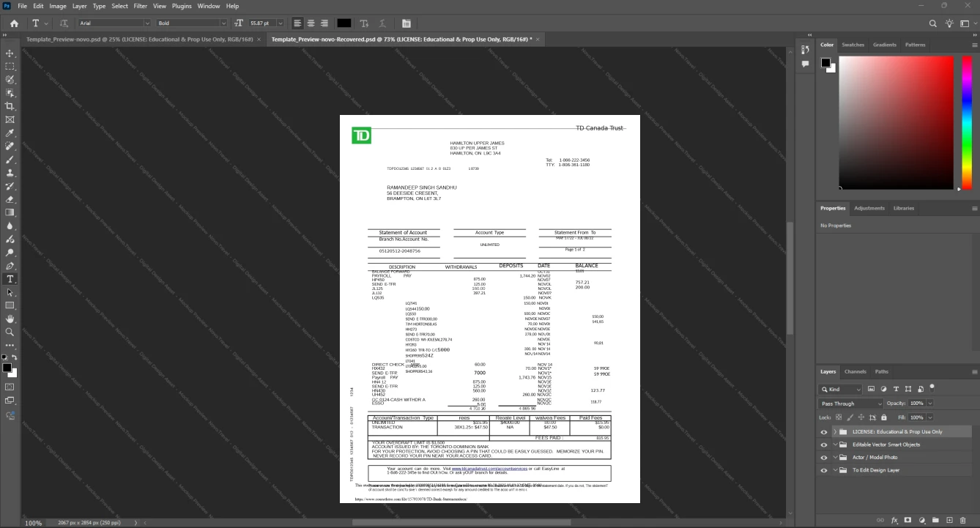Viewport: 980px width, 528px height.
Task: Create a new group folder icon
Action: 936,520
